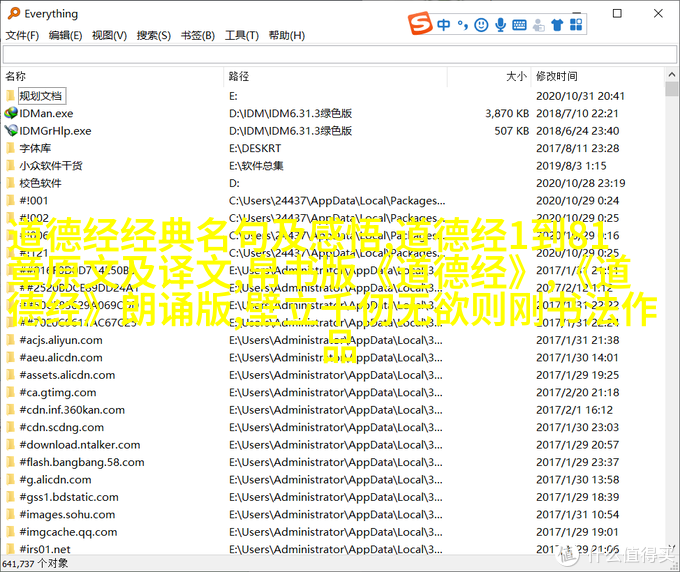Click path D:\IDM\IDM6.31.3绿色版 of IDMan.exe
Image resolution: width=680 pixels, height=572 pixels.
(x=291, y=113)
